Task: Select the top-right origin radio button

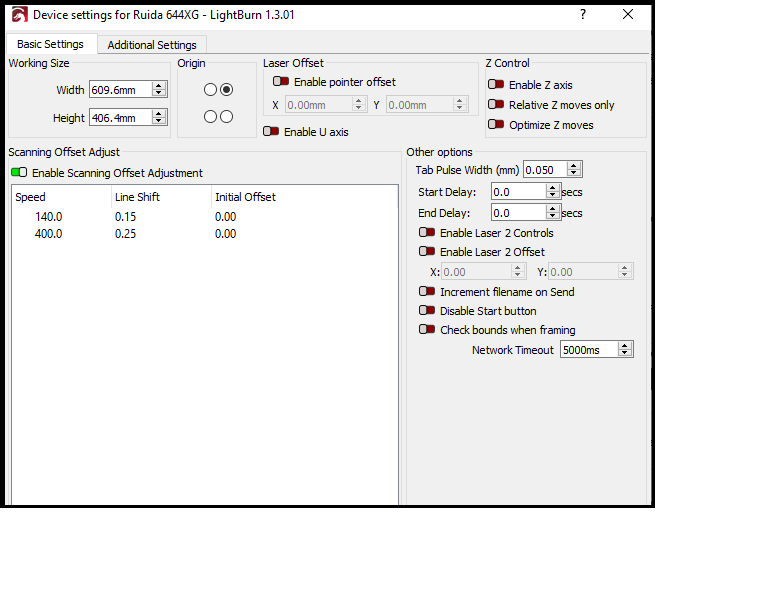Action: pos(226,90)
